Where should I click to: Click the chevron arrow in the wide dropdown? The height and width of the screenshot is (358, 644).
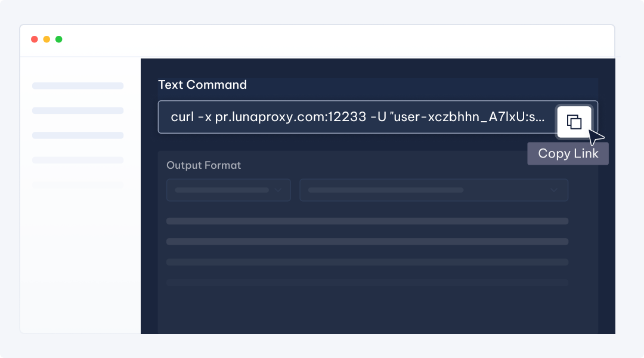(x=554, y=190)
